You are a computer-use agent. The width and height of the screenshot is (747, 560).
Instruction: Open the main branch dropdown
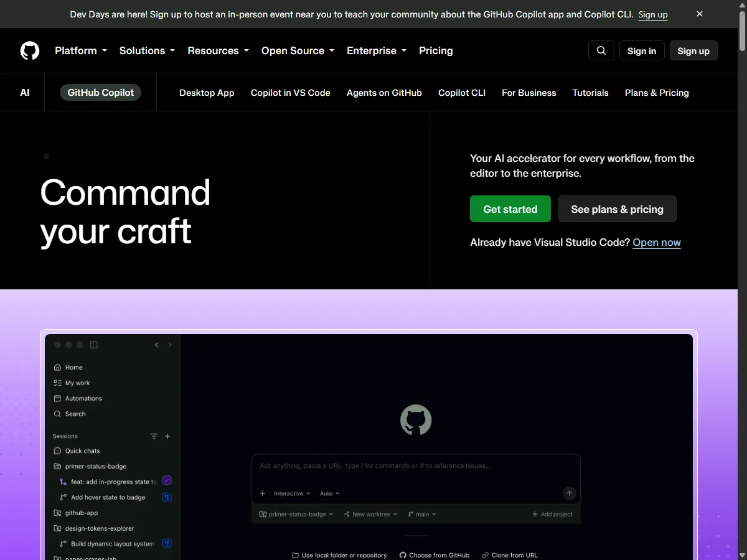click(422, 514)
